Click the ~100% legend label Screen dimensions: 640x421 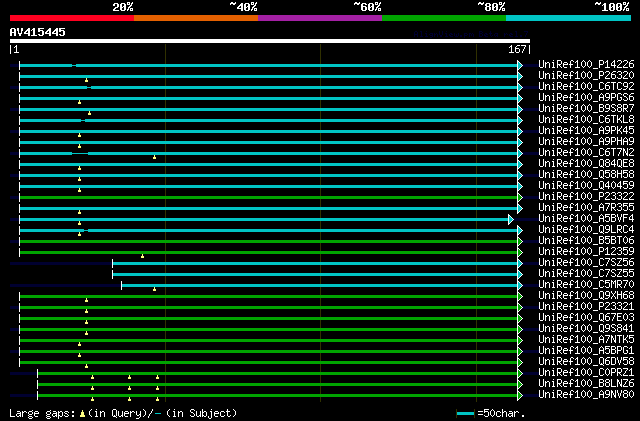click(612, 7)
